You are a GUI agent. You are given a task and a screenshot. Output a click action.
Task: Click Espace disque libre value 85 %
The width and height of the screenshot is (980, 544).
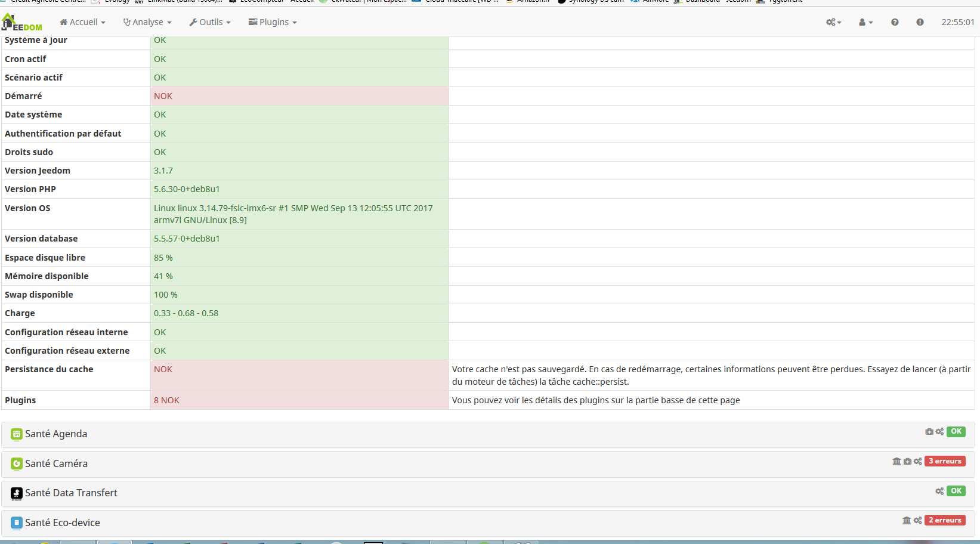(163, 258)
